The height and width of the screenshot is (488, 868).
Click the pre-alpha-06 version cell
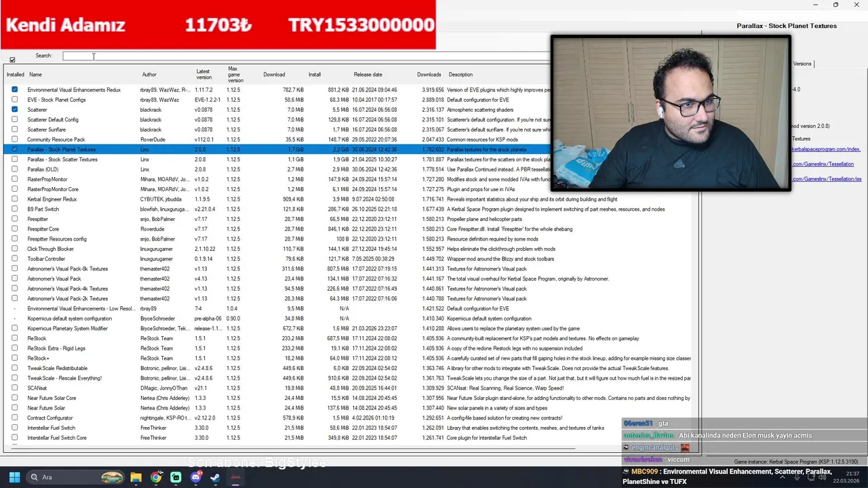(208, 319)
